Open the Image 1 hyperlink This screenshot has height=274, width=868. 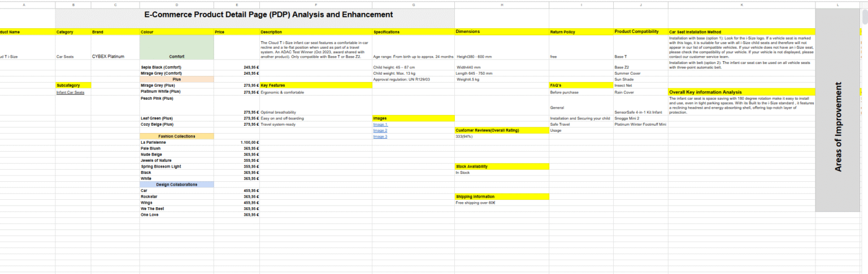(380, 125)
